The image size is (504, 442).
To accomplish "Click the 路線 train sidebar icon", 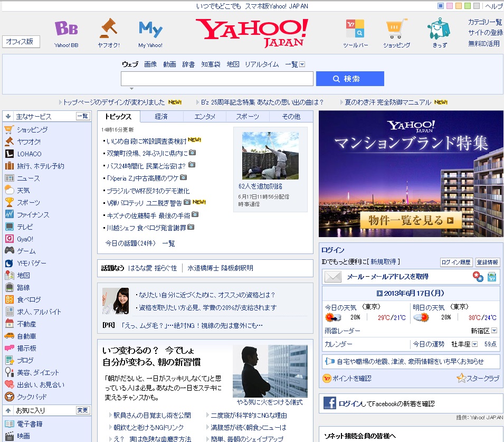I will pos(9,287).
